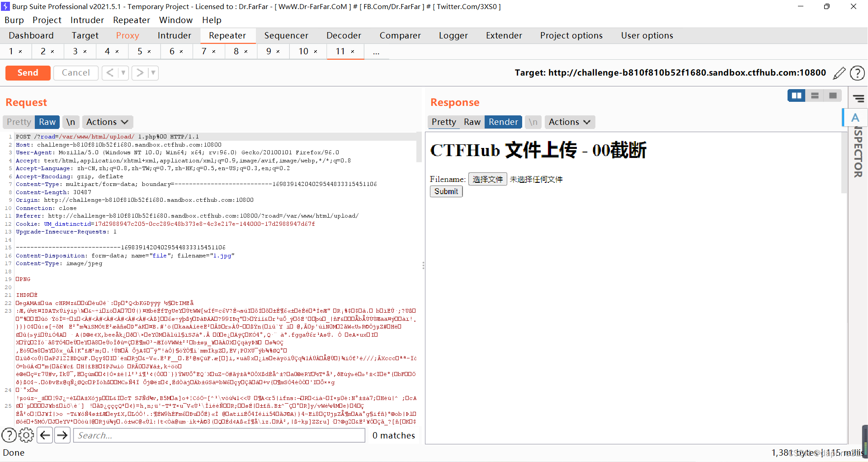Switch response view to Render
This screenshot has width=868, height=462.
[x=503, y=122]
